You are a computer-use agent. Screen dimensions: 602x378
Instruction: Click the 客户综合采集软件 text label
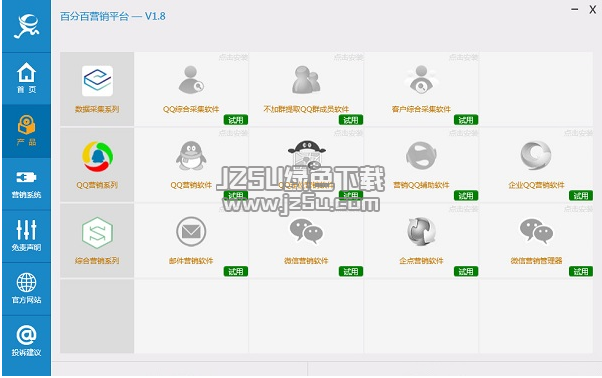click(421, 109)
